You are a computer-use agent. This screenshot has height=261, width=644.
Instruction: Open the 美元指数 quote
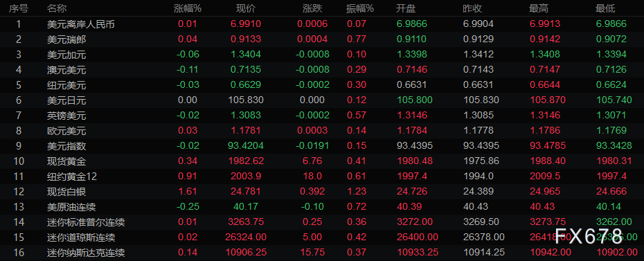pyautogui.click(x=322, y=146)
